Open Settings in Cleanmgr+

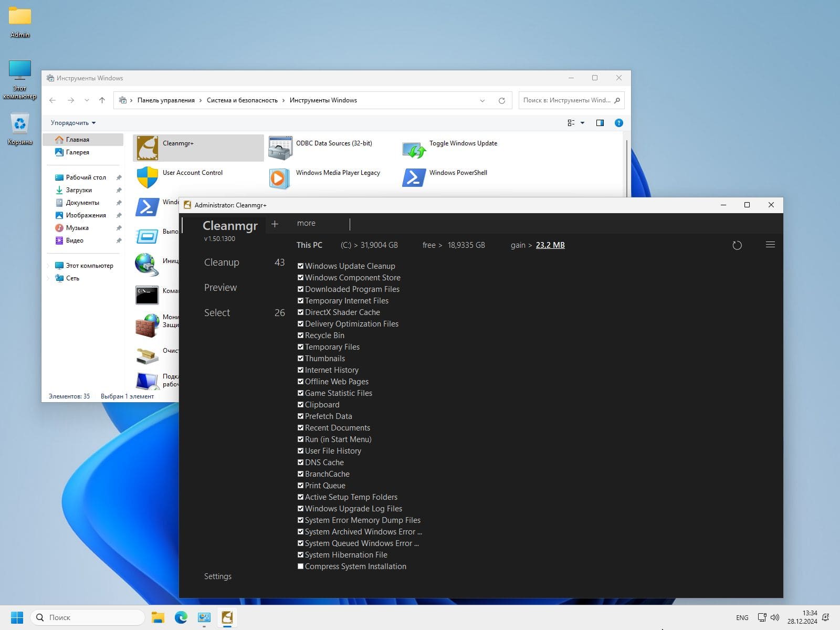coord(218,576)
